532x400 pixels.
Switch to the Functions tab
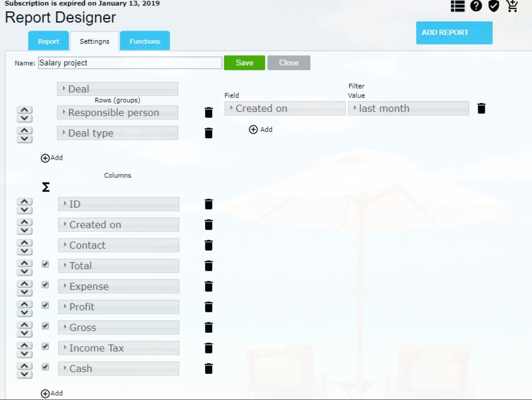coord(145,41)
